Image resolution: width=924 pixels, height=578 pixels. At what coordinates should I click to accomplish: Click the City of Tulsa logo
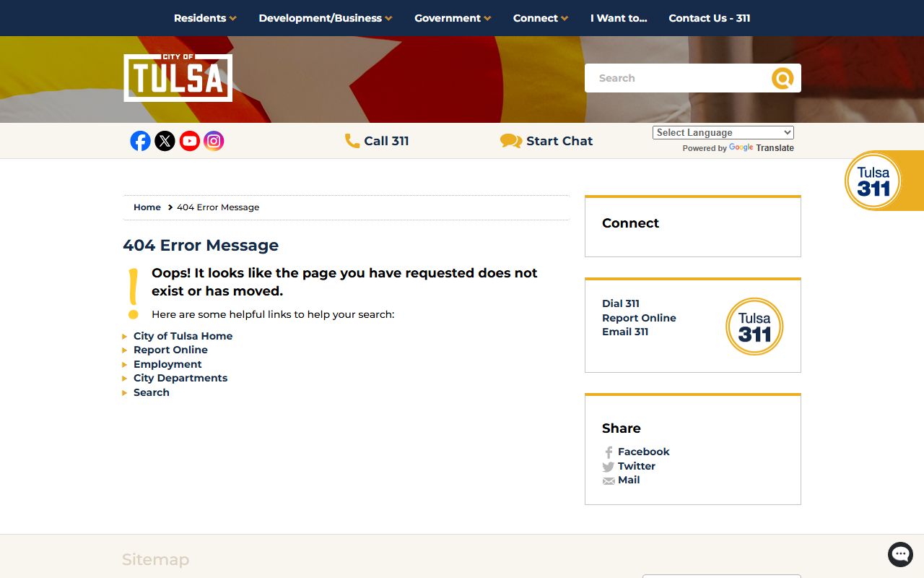178,78
